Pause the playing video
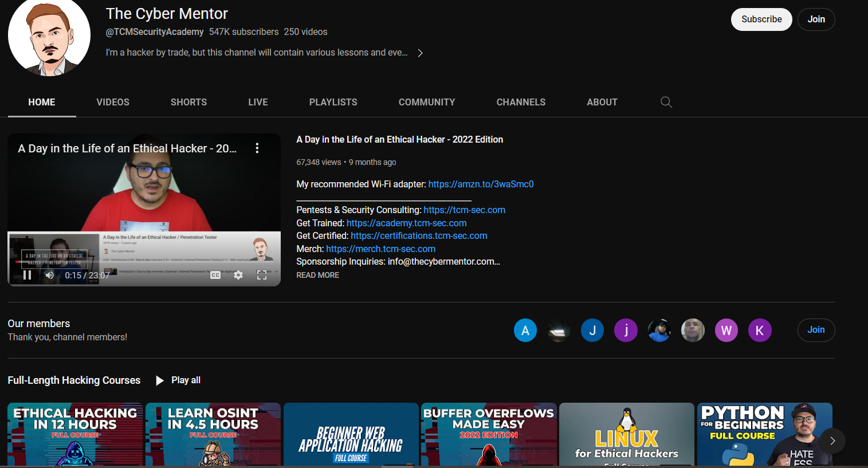Image resolution: width=868 pixels, height=468 pixels. pyautogui.click(x=28, y=275)
